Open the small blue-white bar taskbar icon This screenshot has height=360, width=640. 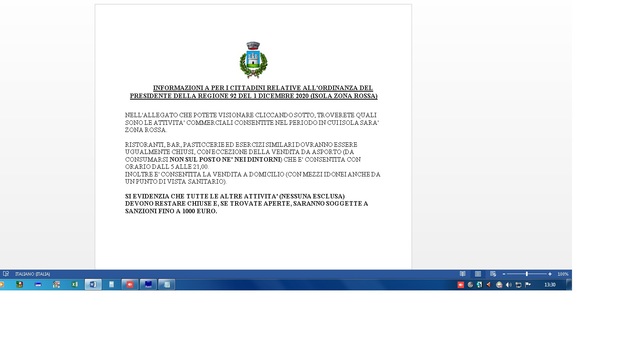[x=38, y=284]
